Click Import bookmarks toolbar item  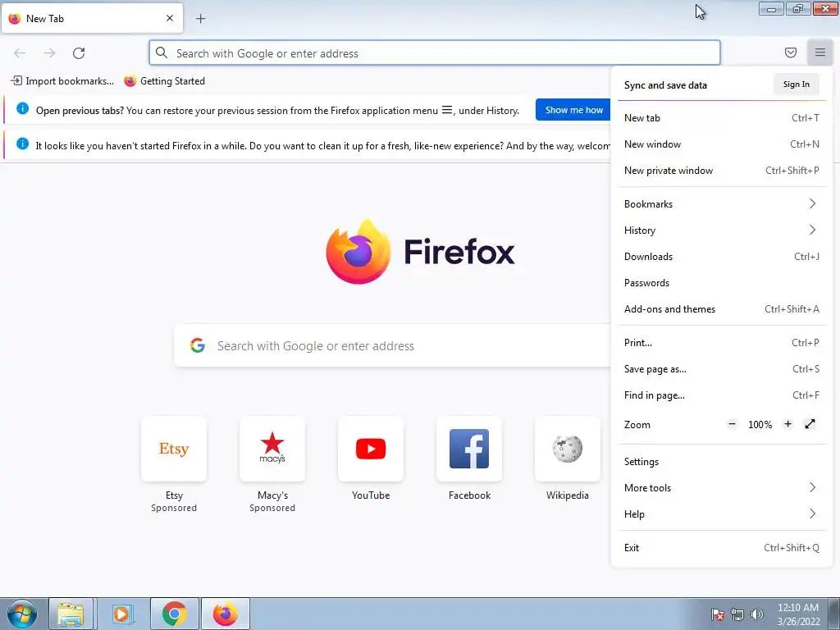(x=62, y=81)
